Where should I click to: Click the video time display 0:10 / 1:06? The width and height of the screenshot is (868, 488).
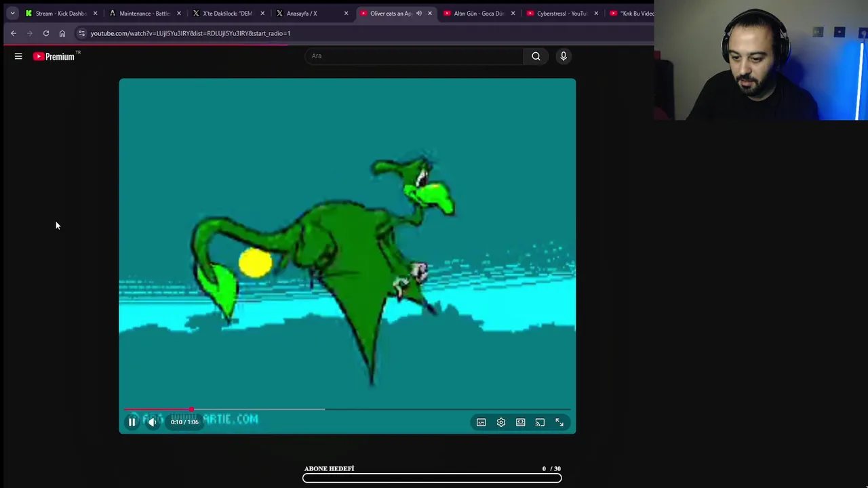coord(184,422)
